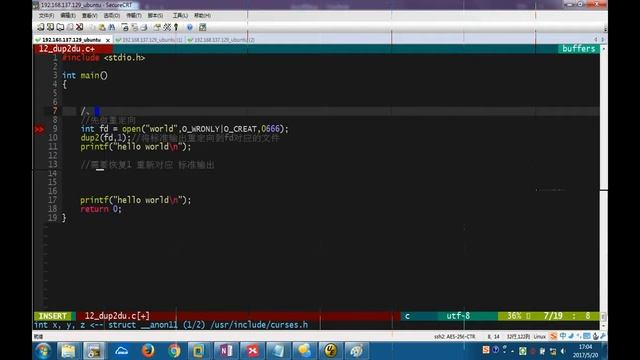The height and width of the screenshot is (360, 640).
Task: Click the Print Screen toolbar icon
Action: point(125,27)
